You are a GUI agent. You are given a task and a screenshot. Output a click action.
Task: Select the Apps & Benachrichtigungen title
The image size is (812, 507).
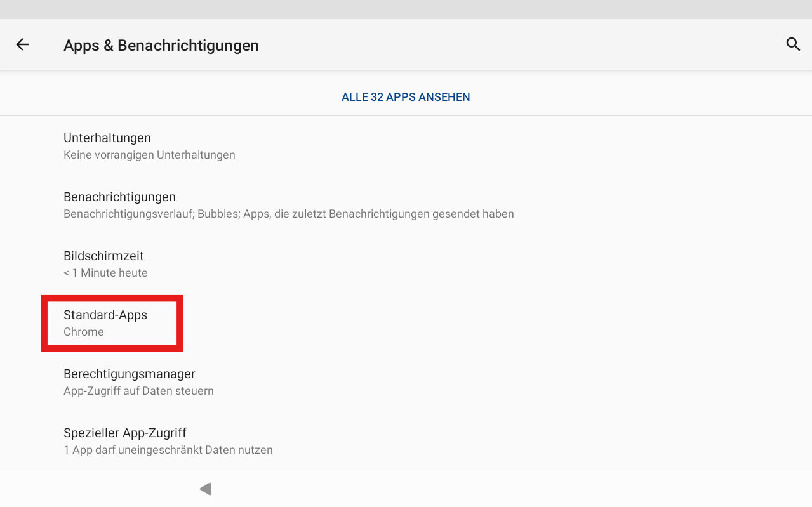(x=161, y=46)
